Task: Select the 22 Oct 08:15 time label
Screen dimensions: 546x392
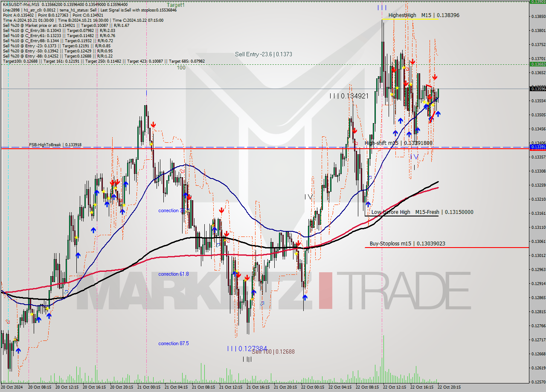Action: pyautogui.click(x=367, y=387)
